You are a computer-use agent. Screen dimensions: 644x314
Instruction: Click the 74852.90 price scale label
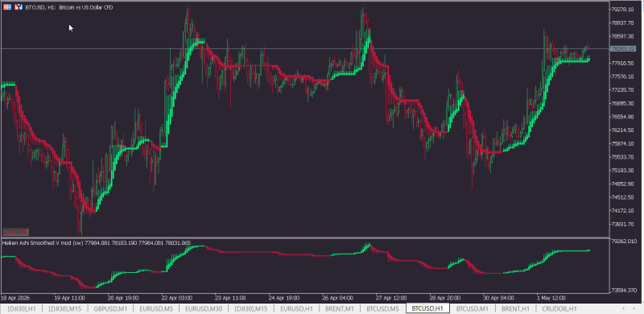pyautogui.click(x=623, y=184)
